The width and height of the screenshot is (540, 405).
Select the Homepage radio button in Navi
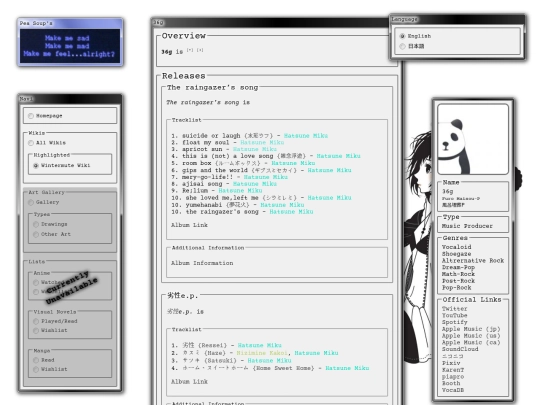(x=31, y=116)
